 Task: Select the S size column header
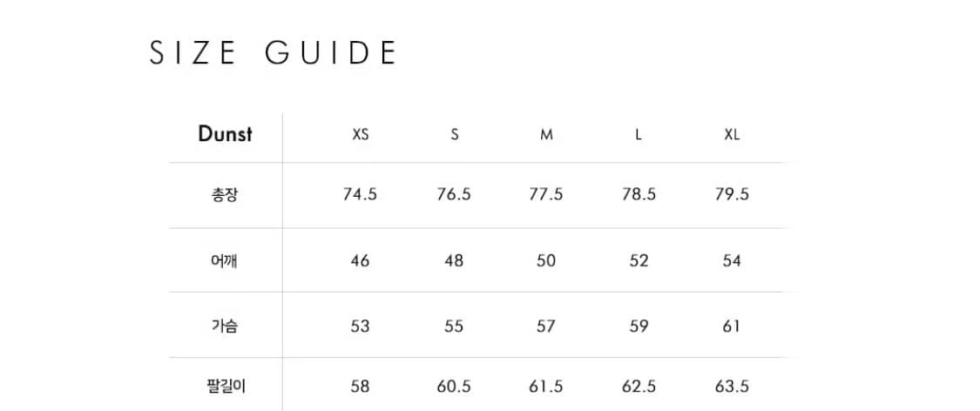pos(454,136)
